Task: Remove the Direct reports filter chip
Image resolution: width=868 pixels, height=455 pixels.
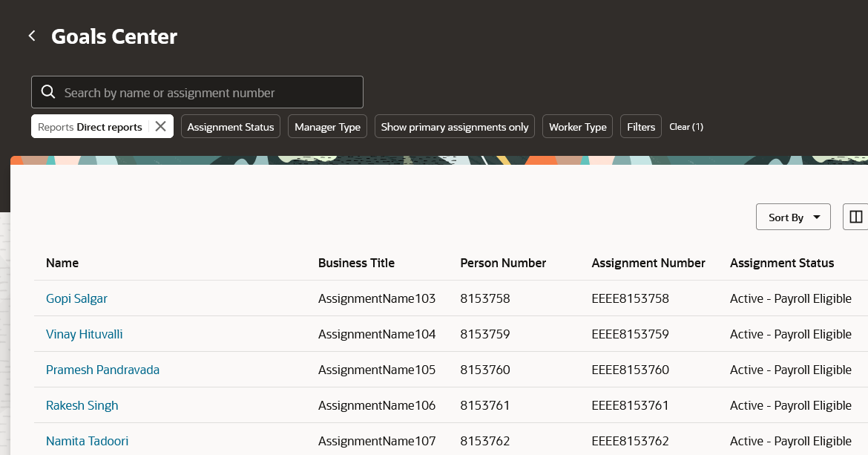Action: tap(160, 126)
